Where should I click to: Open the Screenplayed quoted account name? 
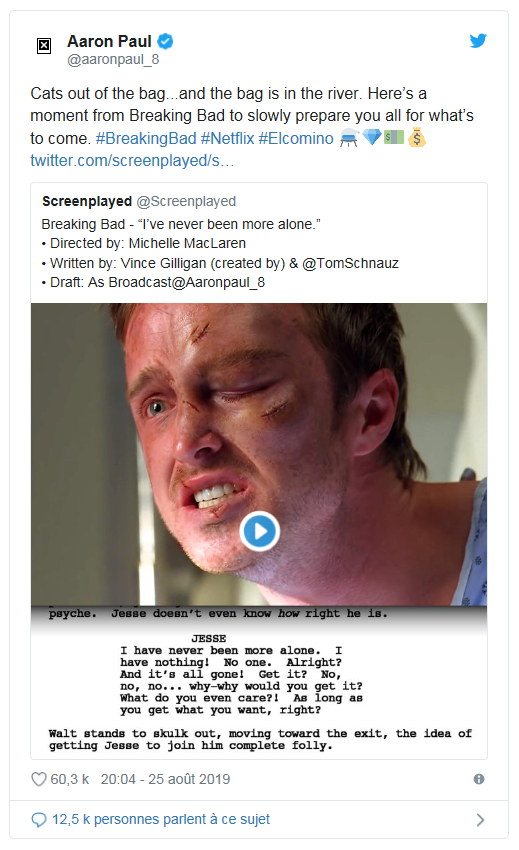[87, 201]
